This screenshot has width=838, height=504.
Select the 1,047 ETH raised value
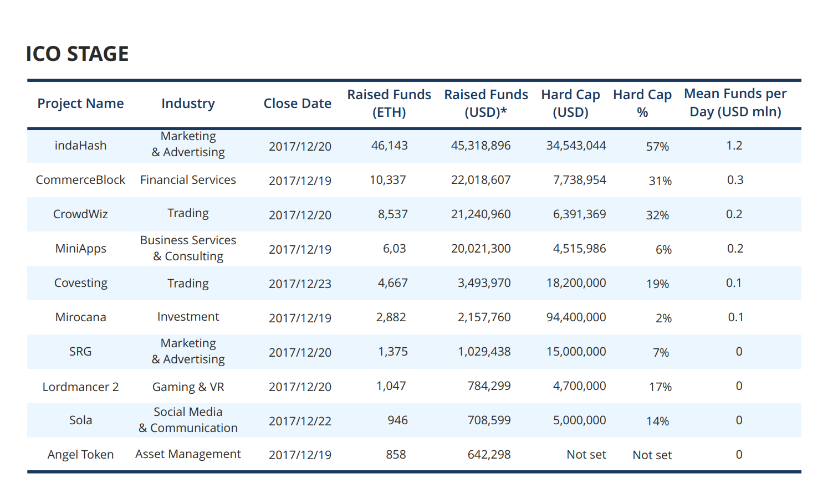391,386
